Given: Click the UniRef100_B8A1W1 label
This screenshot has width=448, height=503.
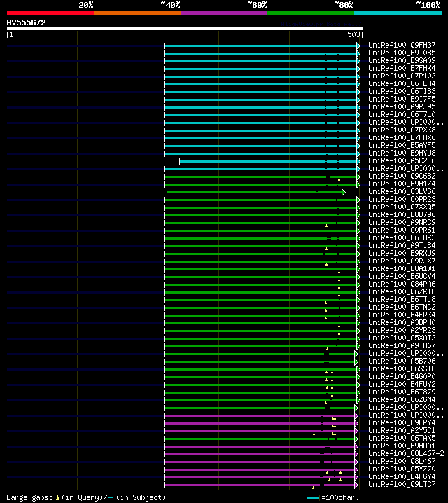Looking at the screenshot, I should (402, 268).
